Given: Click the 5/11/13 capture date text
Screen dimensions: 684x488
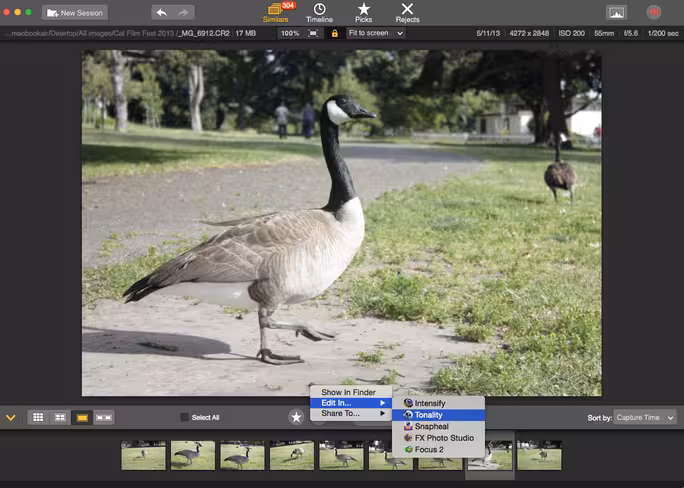Looking at the screenshot, I should tap(488, 33).
